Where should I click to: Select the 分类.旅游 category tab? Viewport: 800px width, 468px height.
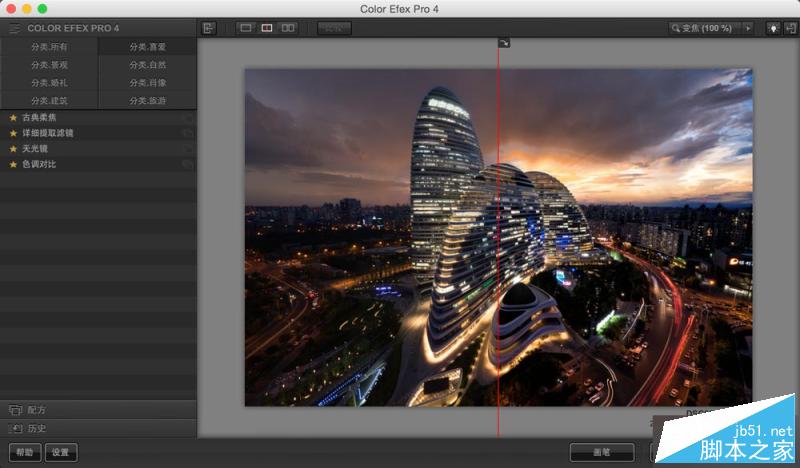coord(147,101)
